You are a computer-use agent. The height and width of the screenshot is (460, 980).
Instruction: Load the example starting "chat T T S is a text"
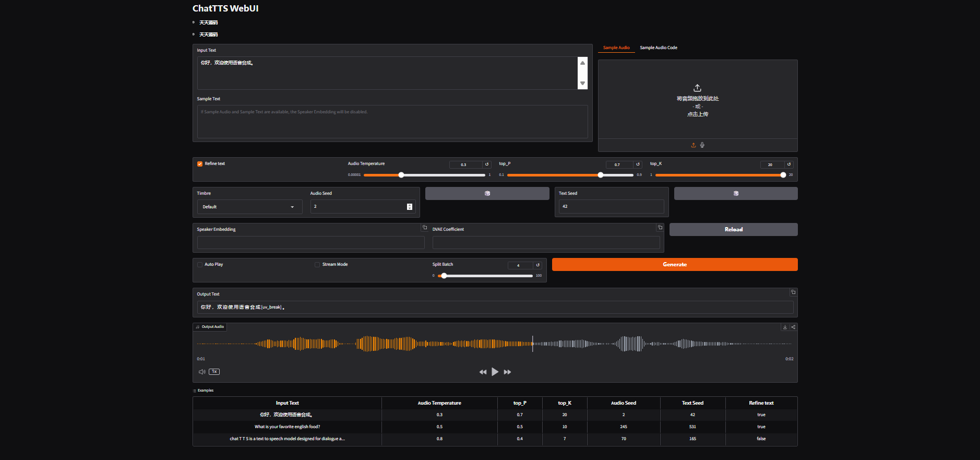point(288,439)
